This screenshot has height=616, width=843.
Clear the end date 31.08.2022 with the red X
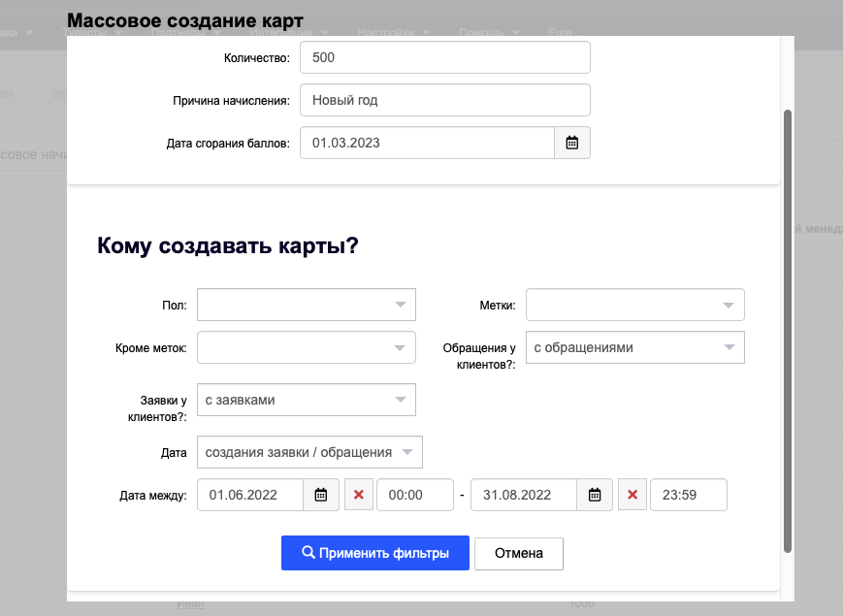[632, 495]
